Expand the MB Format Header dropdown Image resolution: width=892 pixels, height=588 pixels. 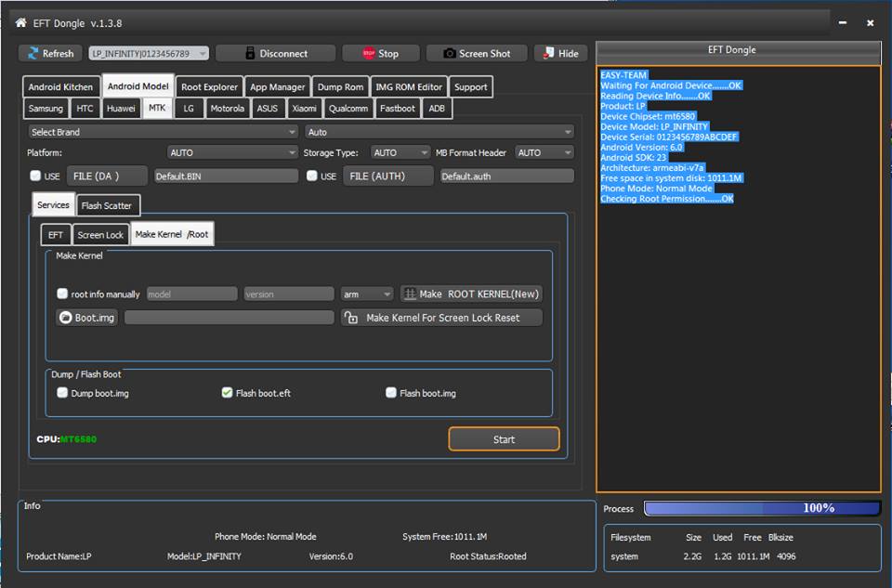[x=544, y=152]
